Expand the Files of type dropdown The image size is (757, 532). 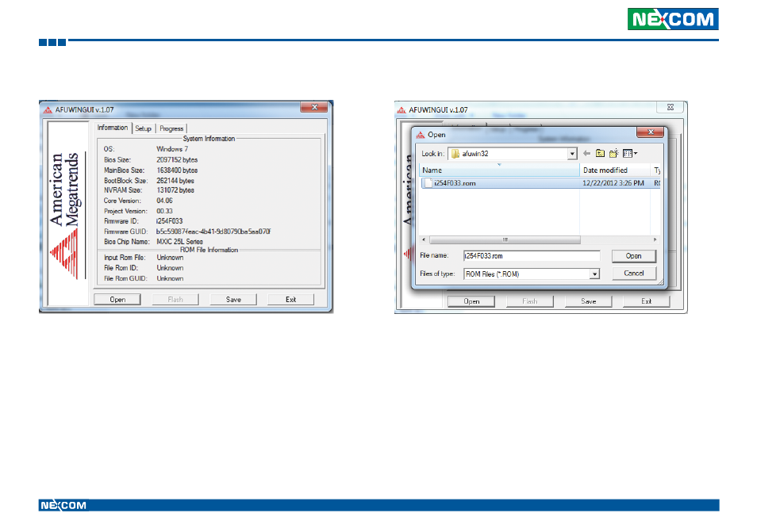(x=594, y=274)
